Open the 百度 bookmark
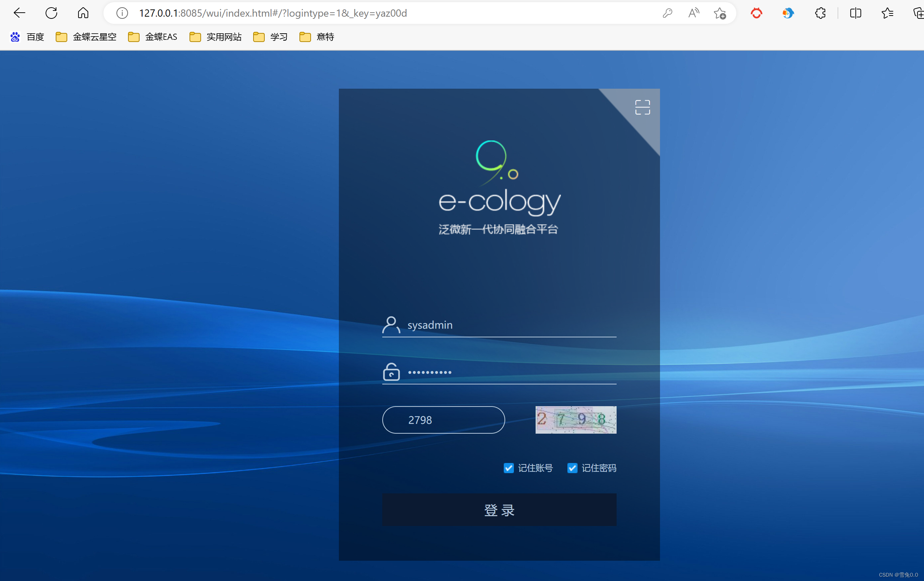This screenshot has width=924, height=581. (27, 37)
